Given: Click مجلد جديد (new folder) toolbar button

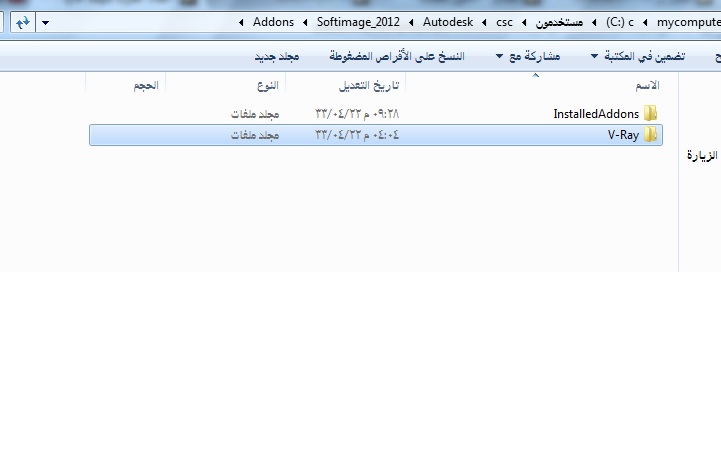Looking at the screenshot, I should (x=277, y=56).
